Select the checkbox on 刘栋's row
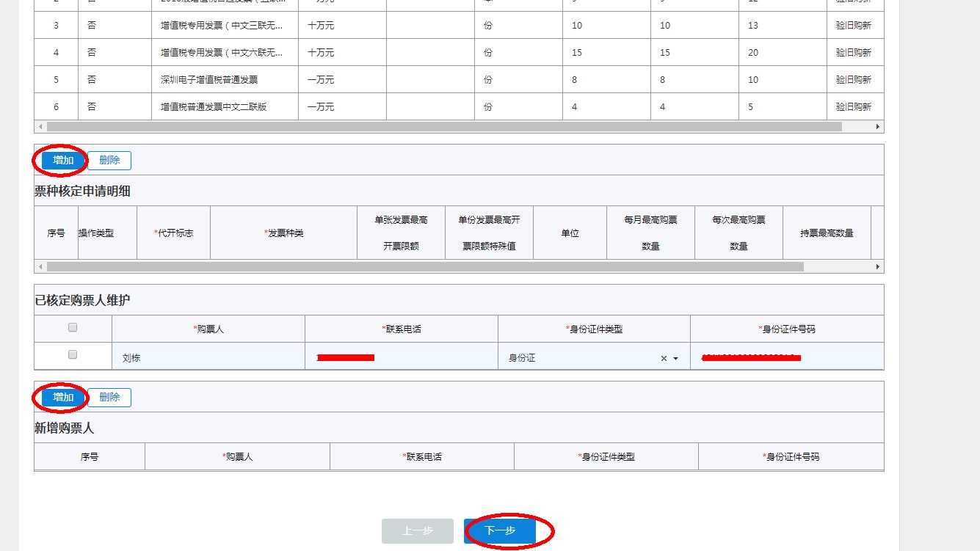Viewport: 980px width, 551px height. point(72,354)
